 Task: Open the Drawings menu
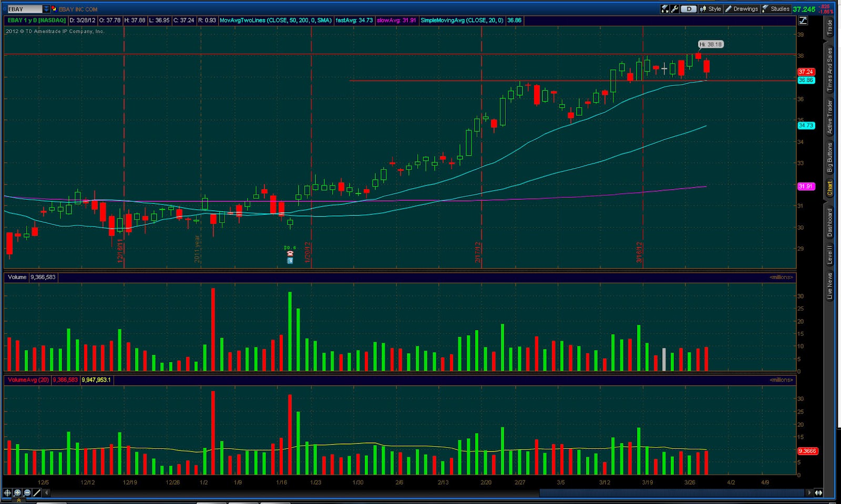click(742, 9)
